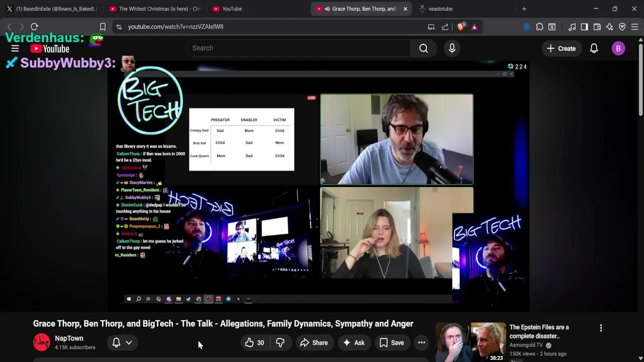644x362 pixels.
Task: Toggle the browser sidebar panel icon
Action: (x=584, y=27)
